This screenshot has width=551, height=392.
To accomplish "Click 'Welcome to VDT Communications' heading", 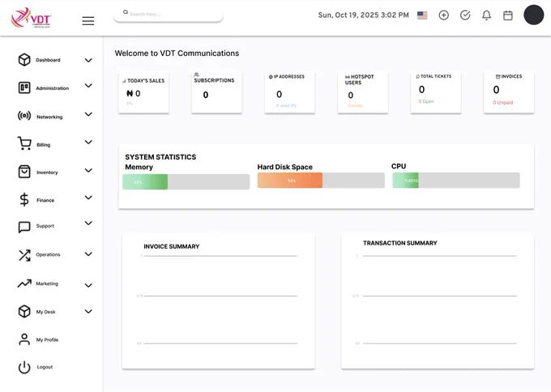I will [x=177, y=53].
